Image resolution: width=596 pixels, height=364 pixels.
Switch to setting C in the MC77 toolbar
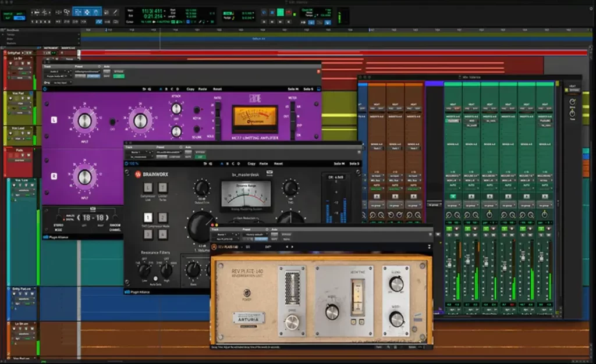pyautogui.click(x=172, y=89)
